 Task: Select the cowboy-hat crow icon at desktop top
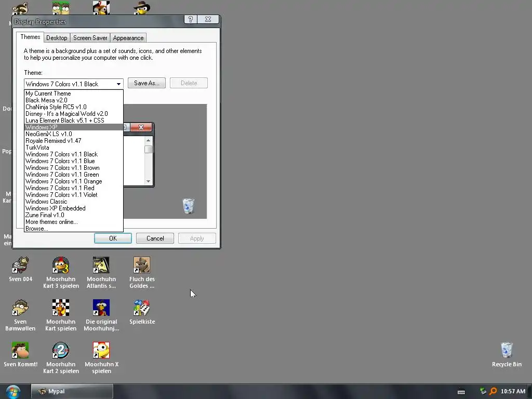click(141, 7)
